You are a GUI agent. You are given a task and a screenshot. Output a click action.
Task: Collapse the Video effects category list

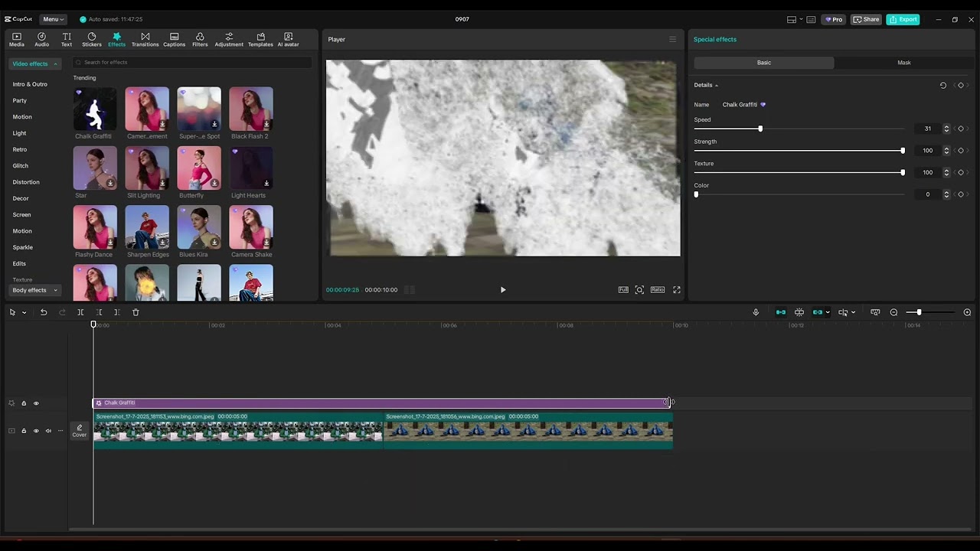(x=34, y=64)
